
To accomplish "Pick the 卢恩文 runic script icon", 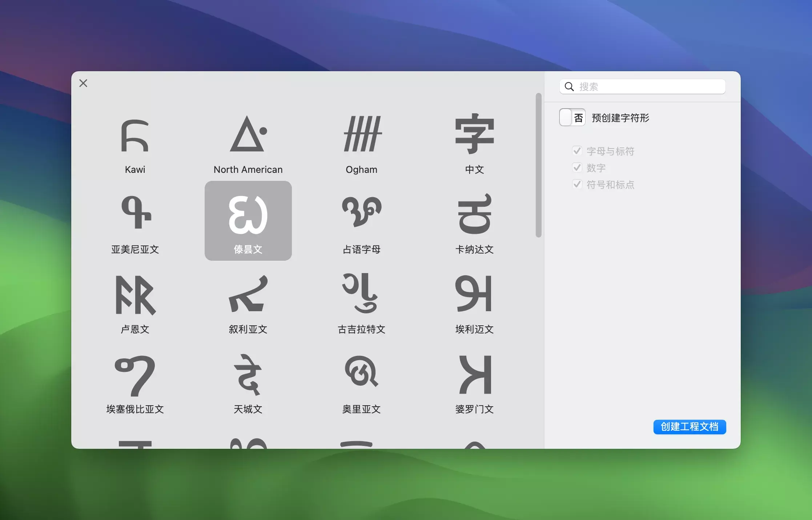I will [x=135, y=295].
